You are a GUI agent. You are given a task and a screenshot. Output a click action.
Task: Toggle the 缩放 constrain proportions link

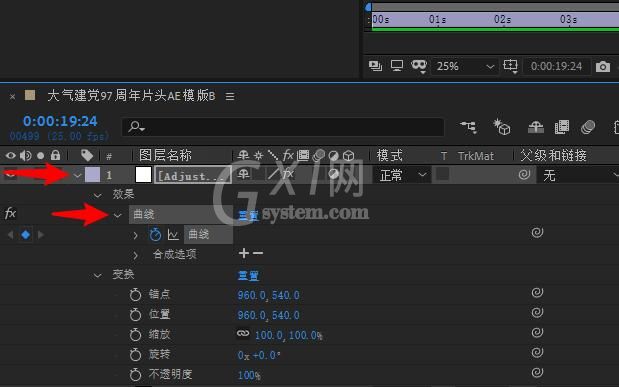[x=243, y=333]
